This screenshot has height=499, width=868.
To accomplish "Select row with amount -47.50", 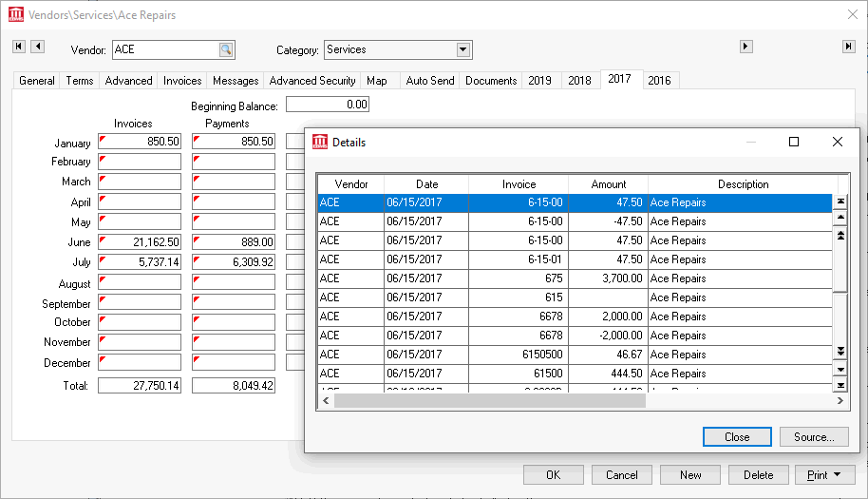I will click(x=576, y=221).
